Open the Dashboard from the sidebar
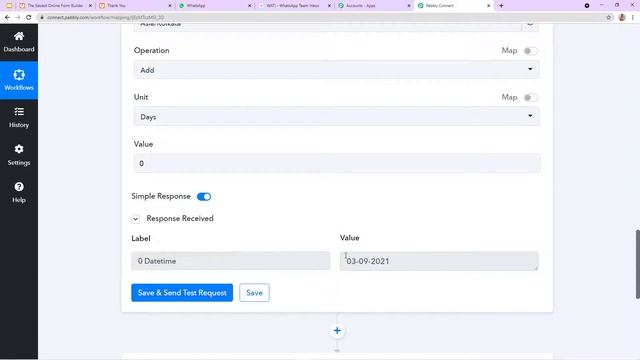Viewport: 640px width, 360px height. [19, 42]
